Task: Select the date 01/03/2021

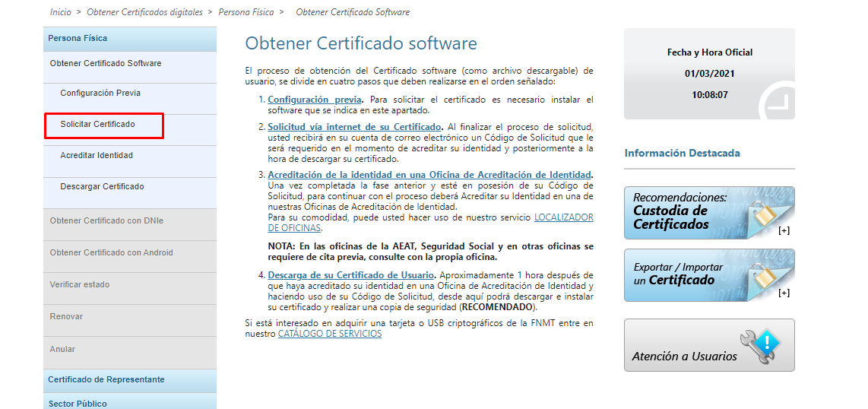Action: pos(710,74)
